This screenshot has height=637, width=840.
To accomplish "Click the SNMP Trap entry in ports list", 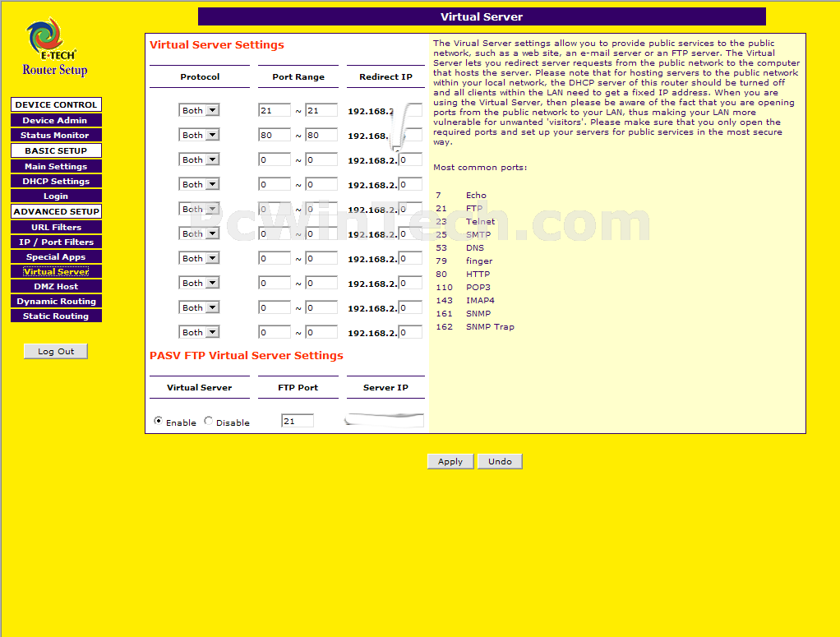I will click(490, 327).
